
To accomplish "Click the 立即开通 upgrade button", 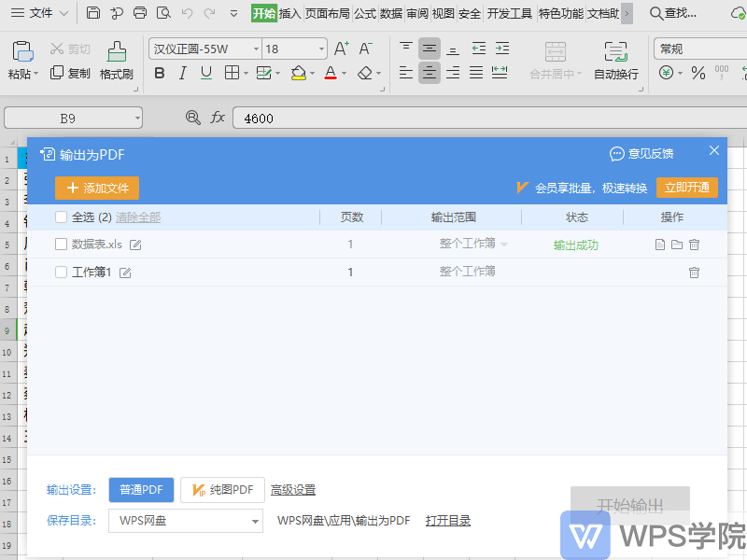I will [687, 187].
